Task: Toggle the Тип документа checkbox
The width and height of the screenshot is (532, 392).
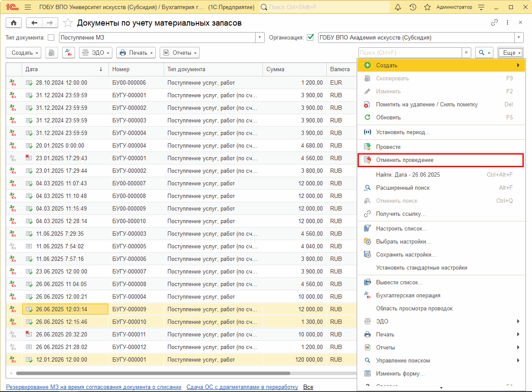Action: 51,38
